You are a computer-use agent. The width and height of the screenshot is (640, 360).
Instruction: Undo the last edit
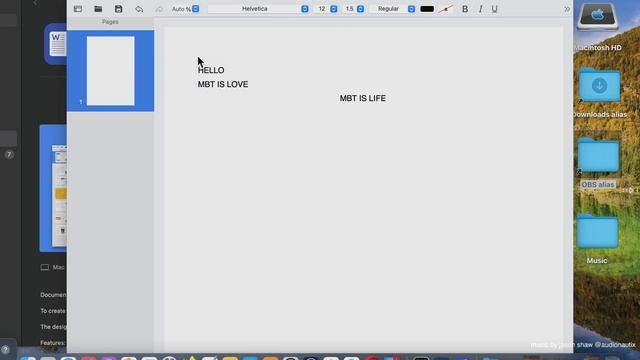click(x=139, y=9)
